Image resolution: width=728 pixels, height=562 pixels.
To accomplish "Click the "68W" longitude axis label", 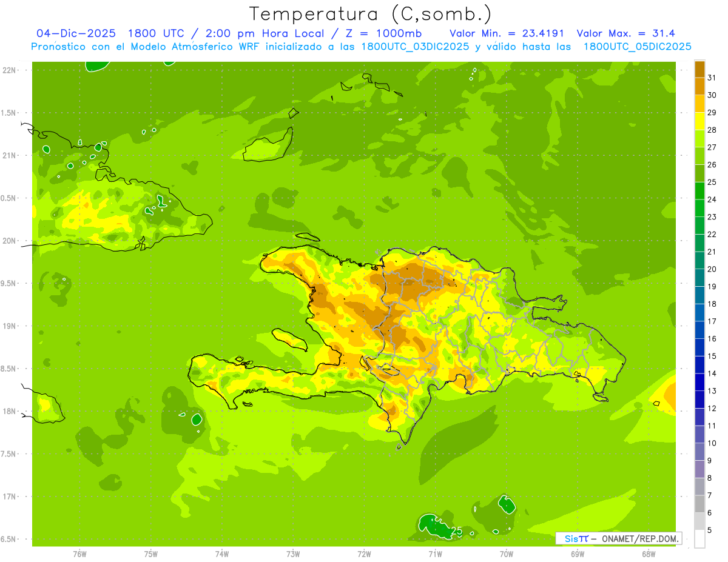I will 649,554.
